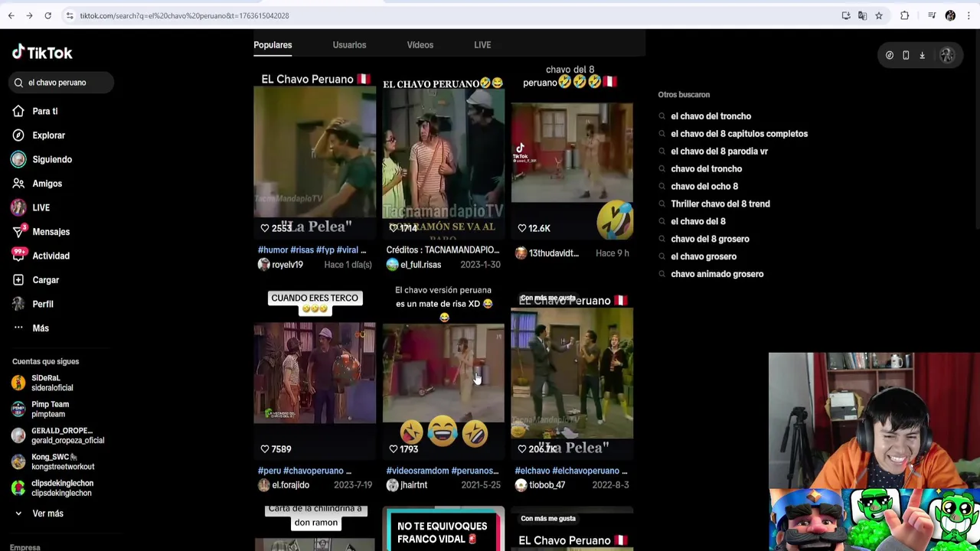Click the browser back arrow

(x=11, y=15)
